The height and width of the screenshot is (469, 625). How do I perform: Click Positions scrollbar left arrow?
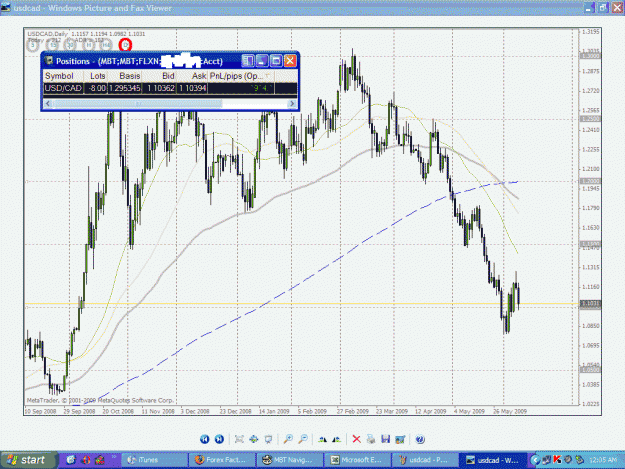(x=48, y=104)
